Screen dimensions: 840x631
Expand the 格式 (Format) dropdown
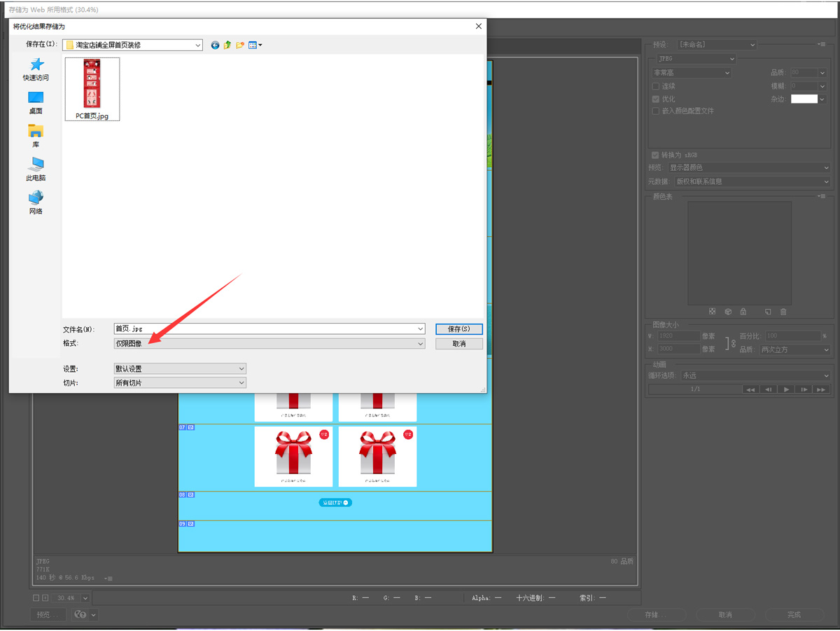point(269,344)
